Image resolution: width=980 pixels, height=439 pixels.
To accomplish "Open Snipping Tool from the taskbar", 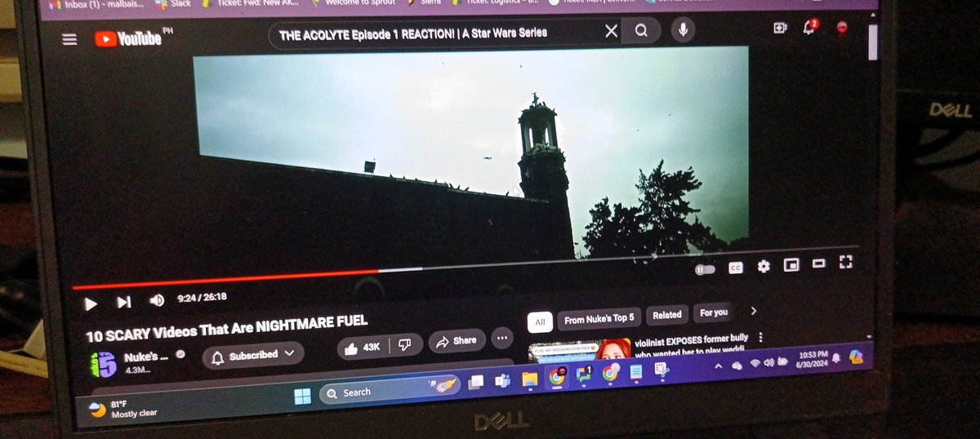I will click(661, 371).
